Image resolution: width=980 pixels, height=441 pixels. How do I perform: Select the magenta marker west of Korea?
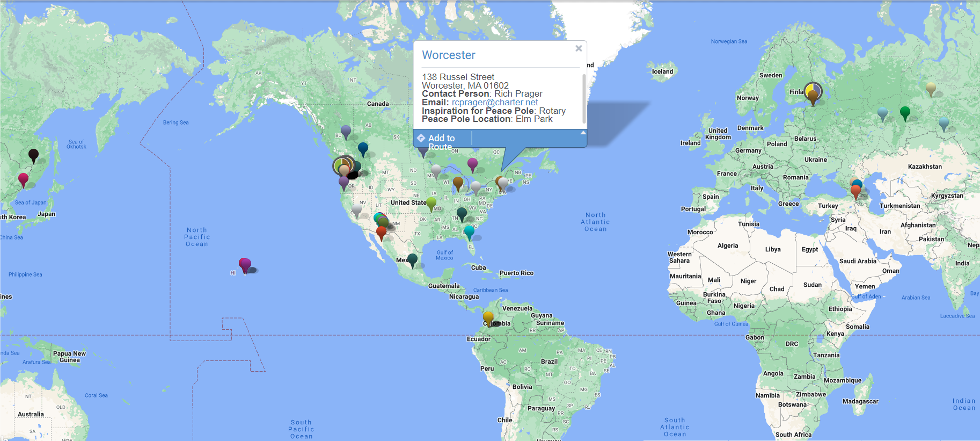coord(23,179)
